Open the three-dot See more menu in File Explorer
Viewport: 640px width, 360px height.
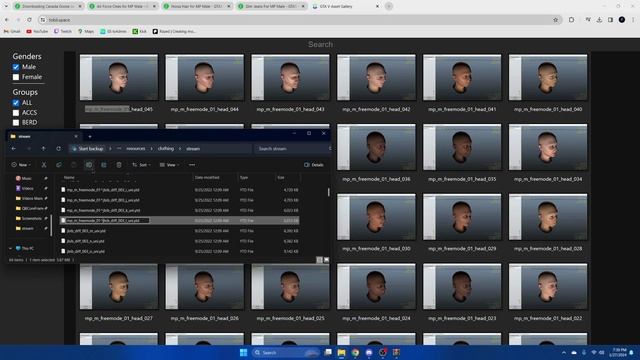(192, 165)
